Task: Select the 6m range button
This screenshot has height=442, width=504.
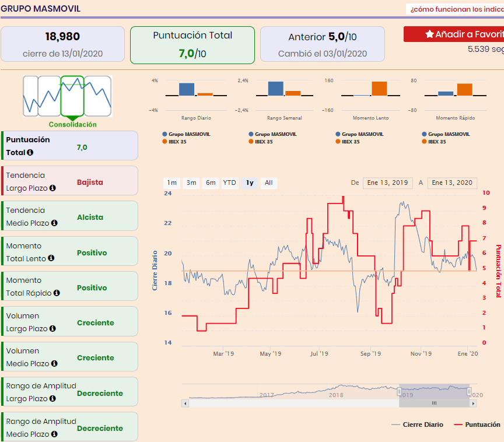Action: click(x=211, y=183)
